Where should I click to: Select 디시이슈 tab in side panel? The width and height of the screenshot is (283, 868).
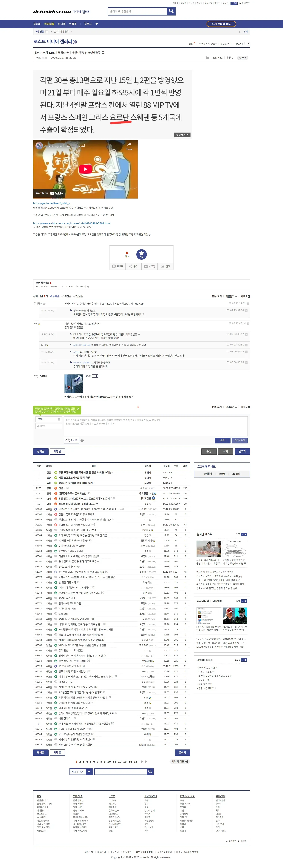217,601
